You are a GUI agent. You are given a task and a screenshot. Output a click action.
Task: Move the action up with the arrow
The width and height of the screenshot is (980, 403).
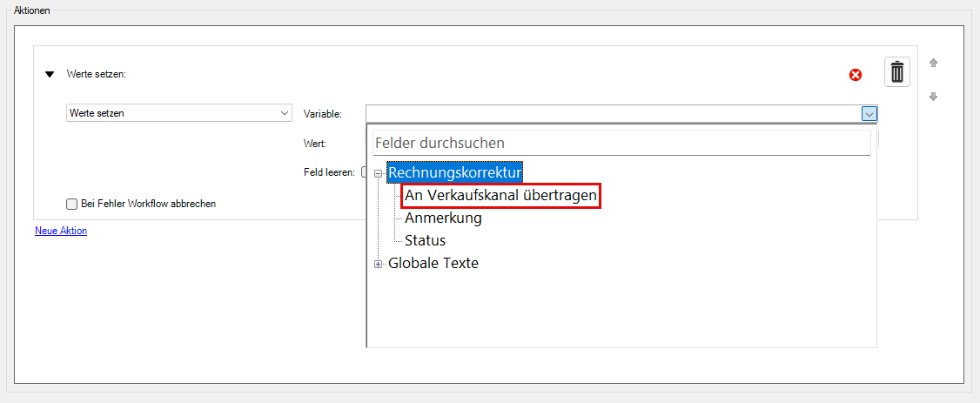click(933, 63)
